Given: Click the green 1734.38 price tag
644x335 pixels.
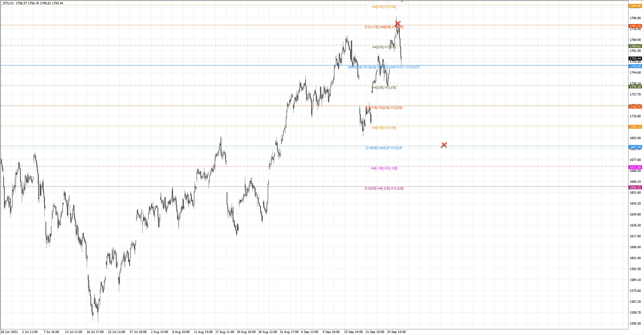Looking at the screenshot, I should tap(635, 87).
